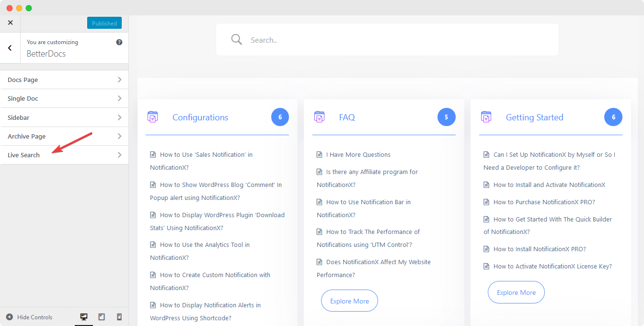
Task: Open the help question mark icon
Action: (119, 42)
